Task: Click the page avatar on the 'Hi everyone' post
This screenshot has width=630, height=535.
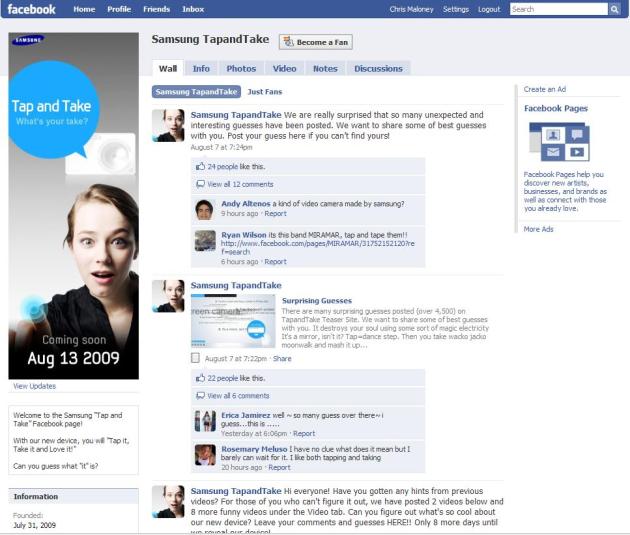Action: (168, 502)
